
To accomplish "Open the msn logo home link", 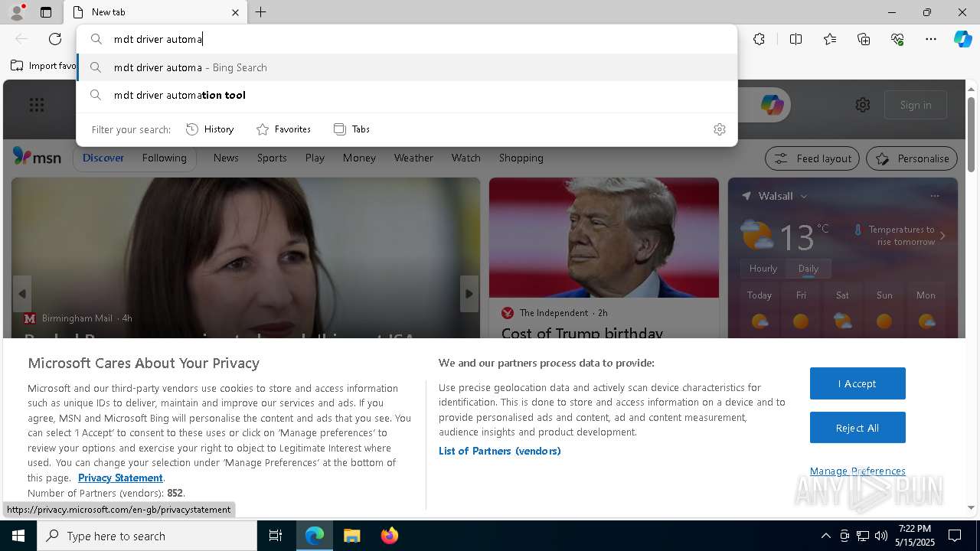I will 37,157.
